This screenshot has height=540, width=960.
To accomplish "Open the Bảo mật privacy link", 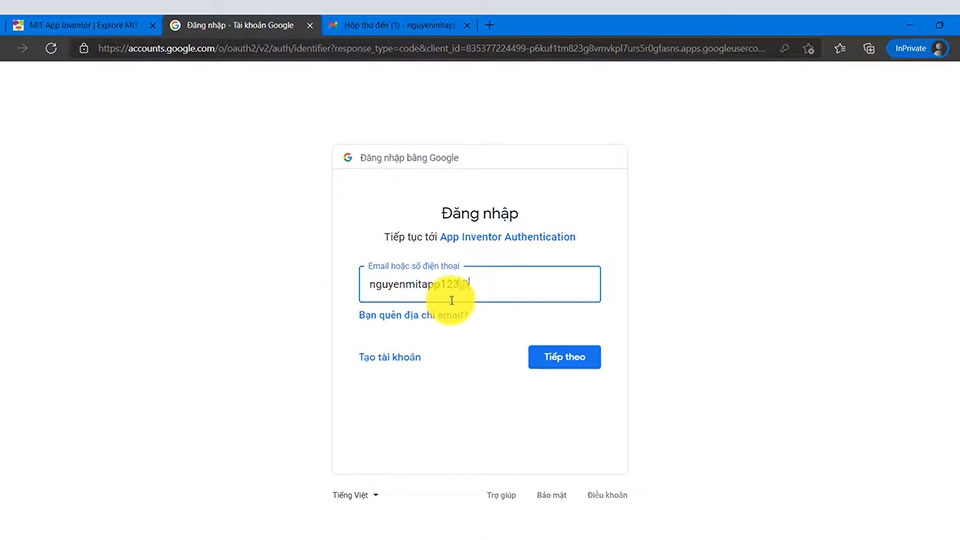I will pyautogui.click(x=552, y=495).
